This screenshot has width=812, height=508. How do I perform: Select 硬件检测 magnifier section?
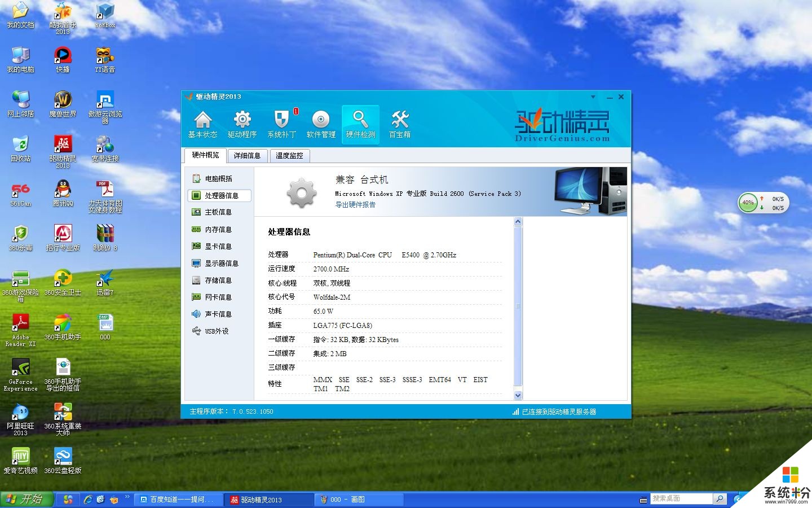[x=360, y=124]
